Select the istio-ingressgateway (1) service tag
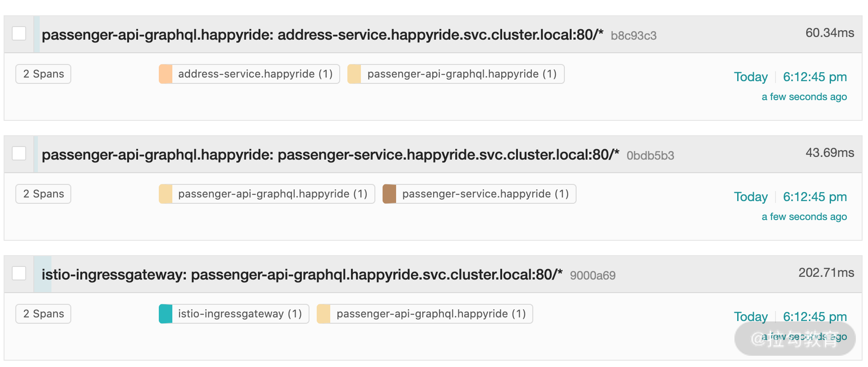 pyautogui.click(x=234, y=314)
